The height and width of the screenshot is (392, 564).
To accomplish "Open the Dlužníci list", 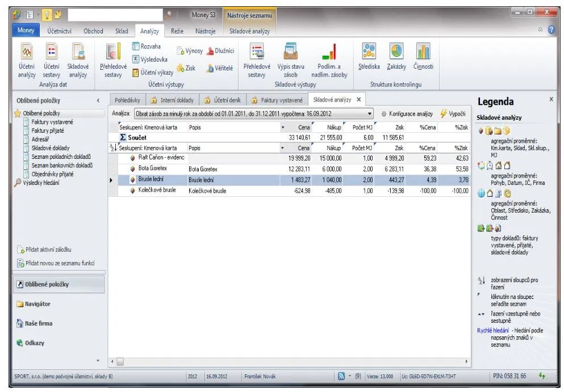I will (x=220, y=50).
